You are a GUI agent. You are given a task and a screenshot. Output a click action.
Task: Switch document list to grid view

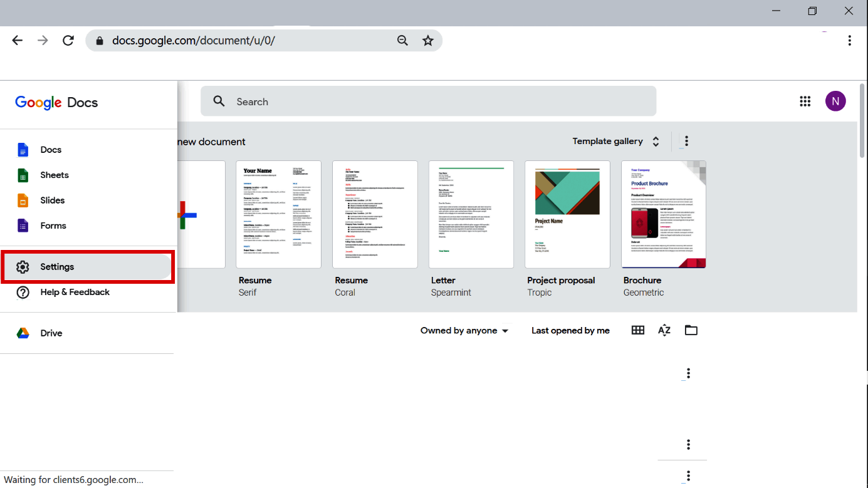(637, 330)
